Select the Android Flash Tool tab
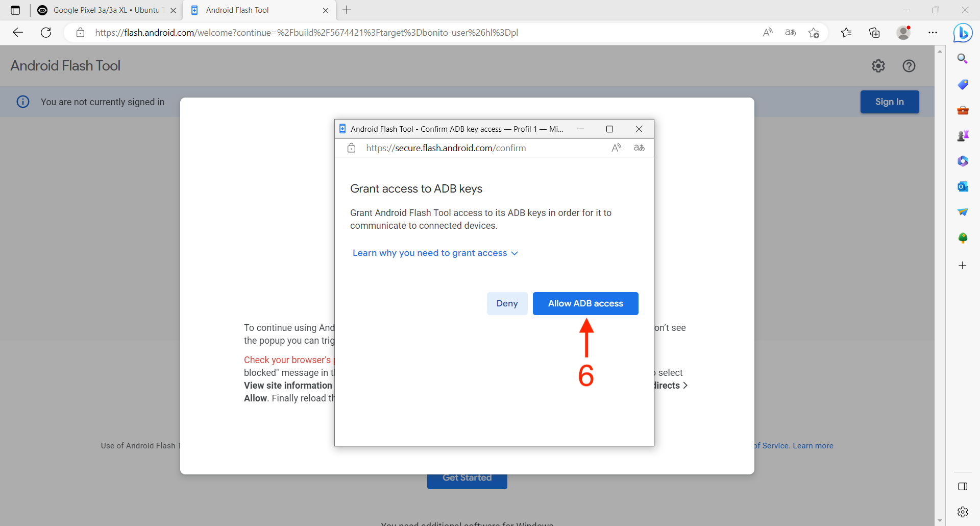Image resolution: width=980 pixels, height=526 pixels. 255,10
